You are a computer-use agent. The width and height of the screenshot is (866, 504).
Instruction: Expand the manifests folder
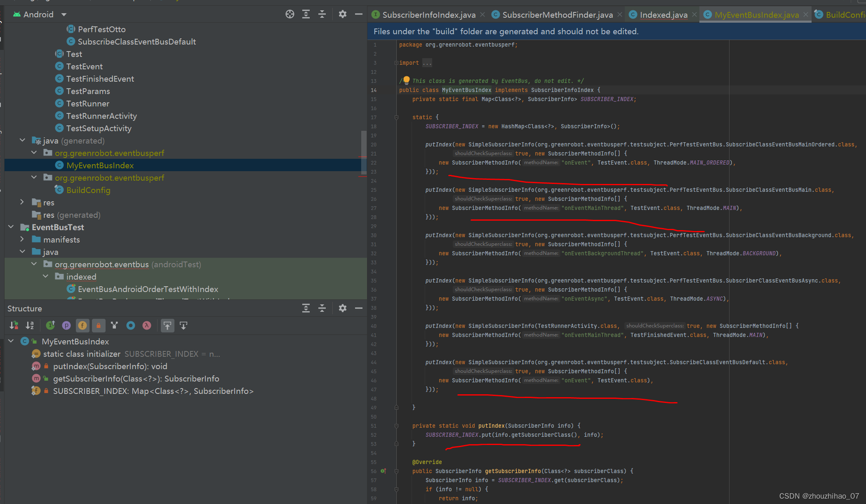tap(22, 239)
